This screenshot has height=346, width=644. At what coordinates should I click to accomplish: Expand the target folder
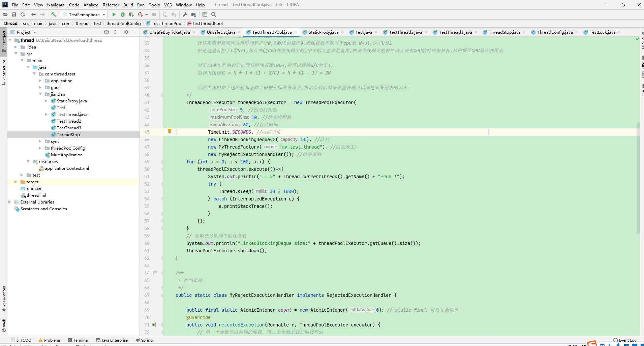16,182
